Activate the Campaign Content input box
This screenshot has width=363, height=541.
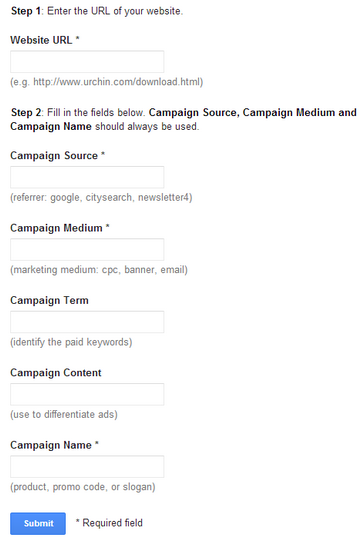87,394
